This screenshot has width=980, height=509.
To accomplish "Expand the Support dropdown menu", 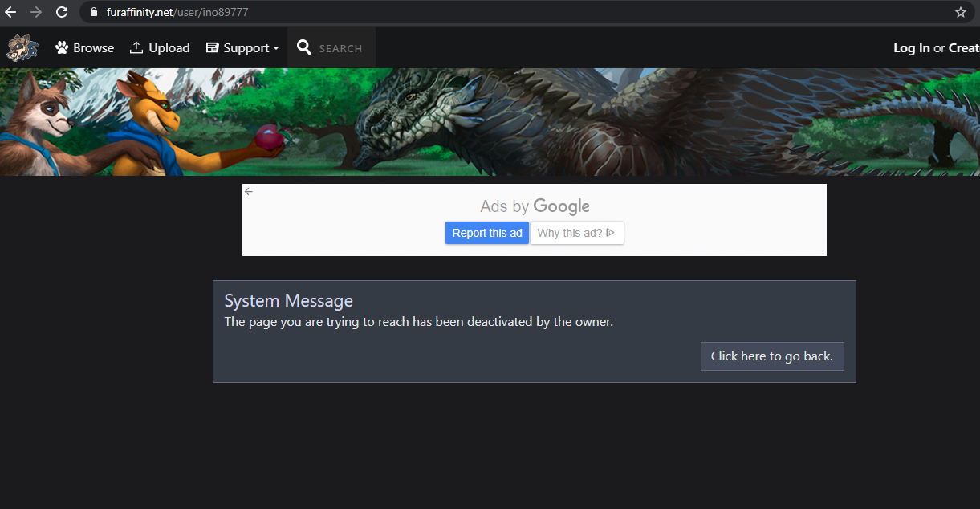I will pyautogui.click(x=242, y=47).
